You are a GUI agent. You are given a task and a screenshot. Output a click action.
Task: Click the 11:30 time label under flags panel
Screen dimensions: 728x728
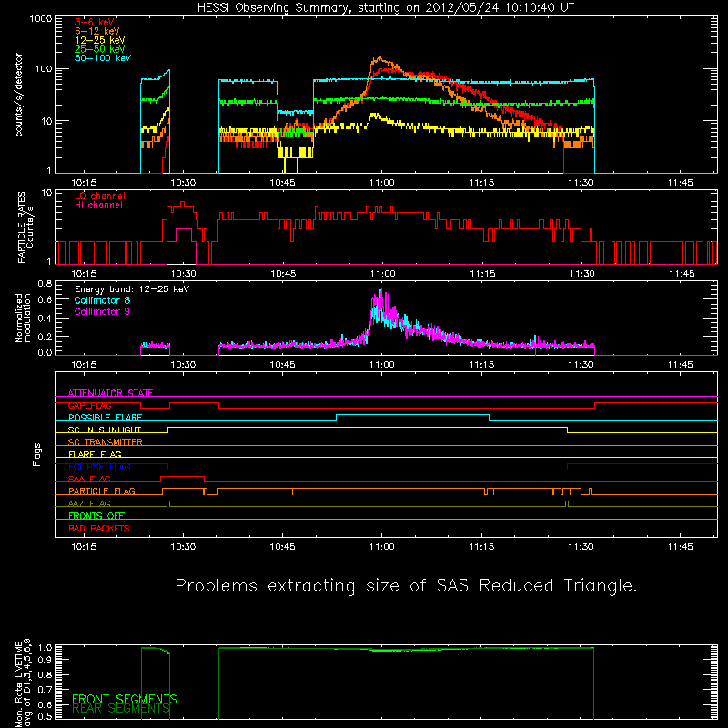[581, 547]
